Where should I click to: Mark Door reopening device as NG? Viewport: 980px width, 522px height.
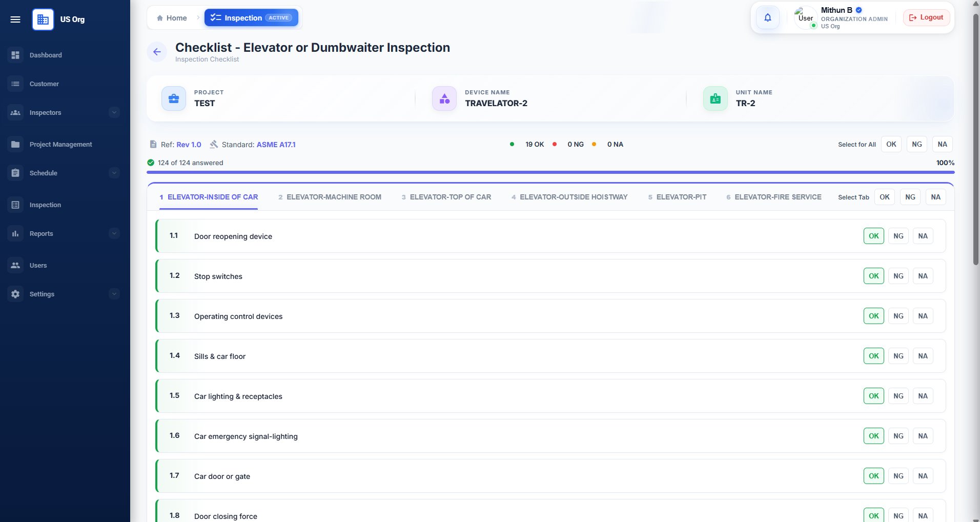tap(899, 236)
